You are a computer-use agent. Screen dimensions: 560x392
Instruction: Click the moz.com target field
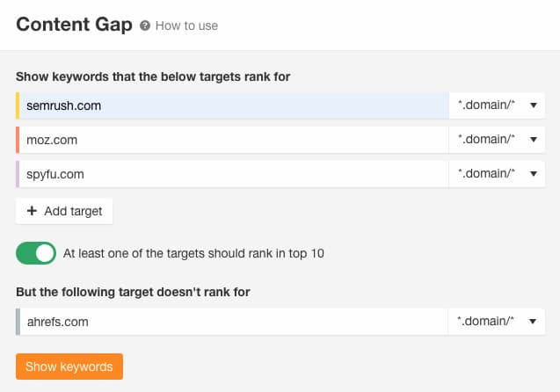233,140
